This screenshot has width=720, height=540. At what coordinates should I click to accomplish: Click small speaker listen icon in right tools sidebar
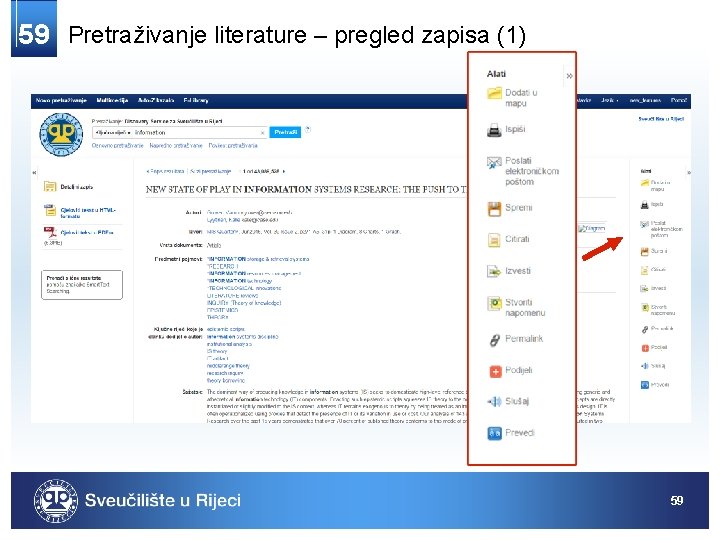coord(645,366)
